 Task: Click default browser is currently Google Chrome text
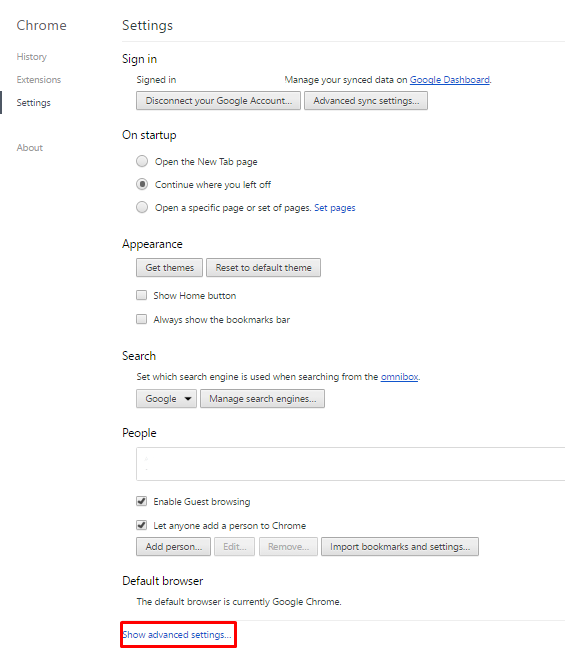pos(239,602)
